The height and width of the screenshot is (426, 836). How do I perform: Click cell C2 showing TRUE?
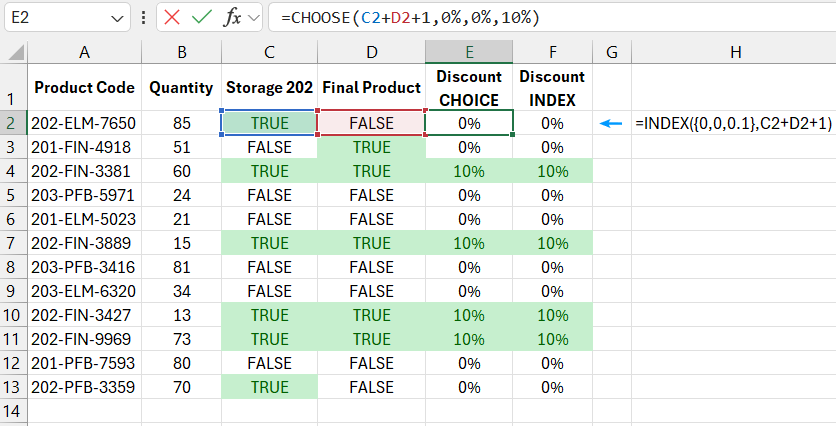point(268,123)
